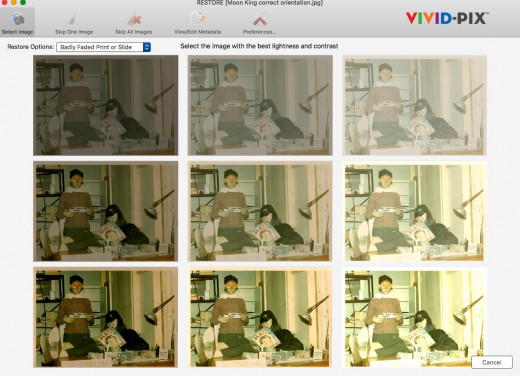
Task: Open the Restore Options dropdown
Action: coord(103,47)
